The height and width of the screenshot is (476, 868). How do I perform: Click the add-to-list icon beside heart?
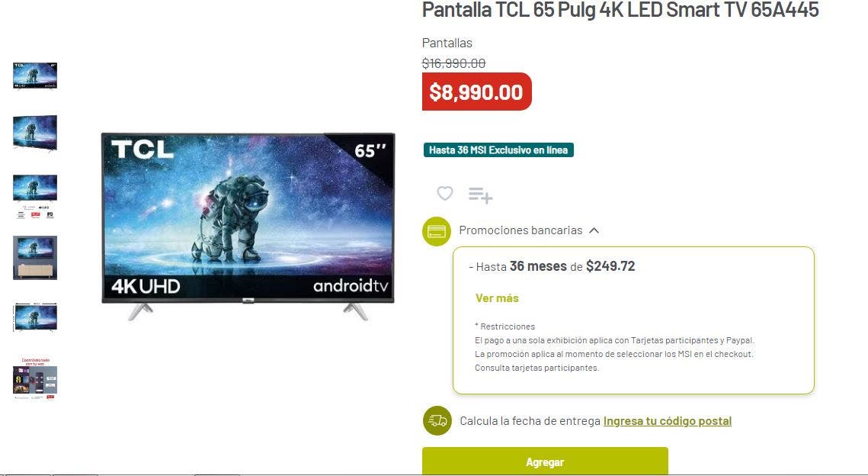[480, 195]
